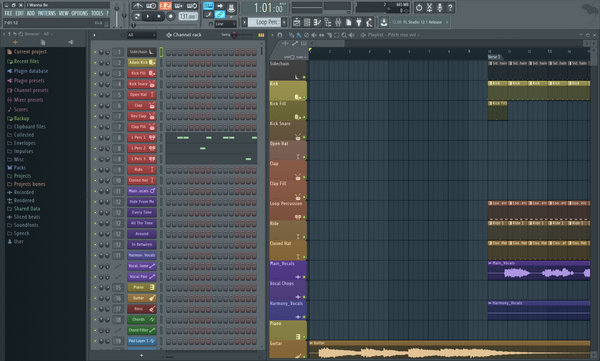Open the mixer from the toolbar
Screen dimensions: 600x361
338,23
